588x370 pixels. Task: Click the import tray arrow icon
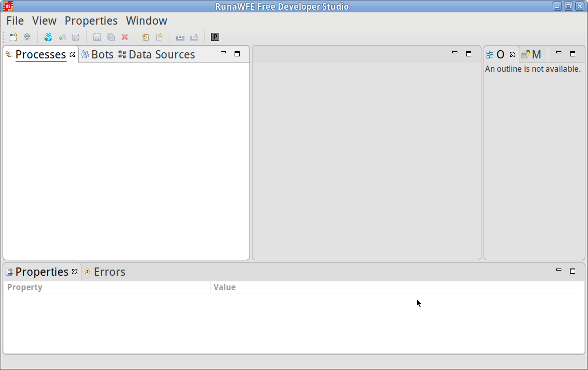pyautogui.click(x=180, y=37)
